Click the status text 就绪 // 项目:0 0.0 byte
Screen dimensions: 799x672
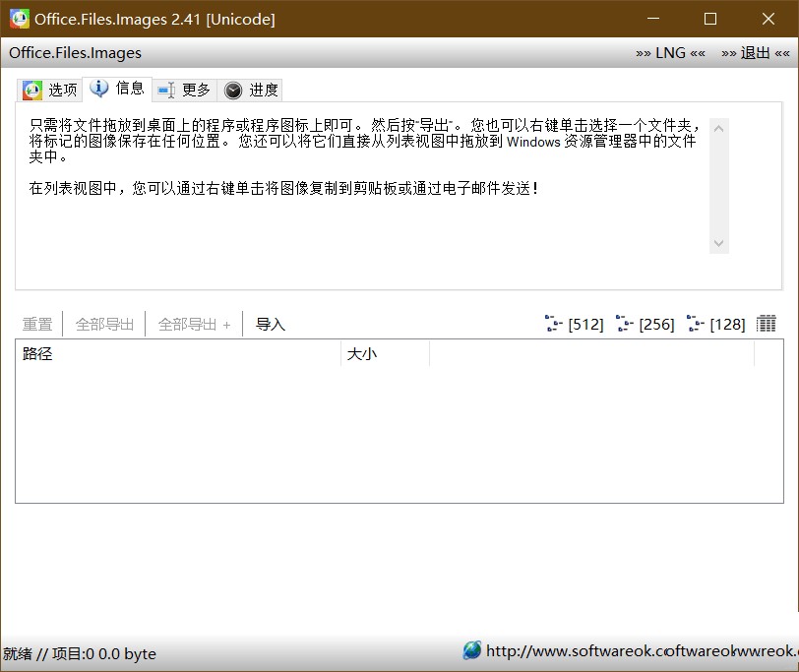pyautogui.click(x=80, y=653)
